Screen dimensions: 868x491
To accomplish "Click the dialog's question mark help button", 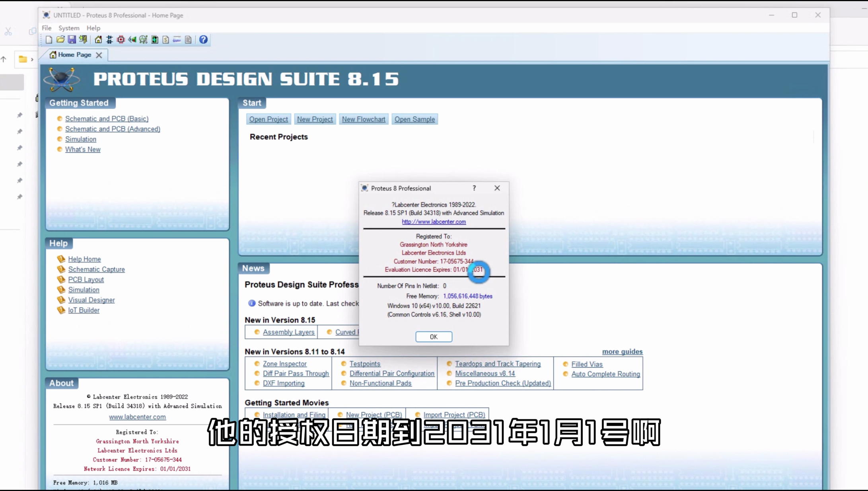I will coord(474,188).
